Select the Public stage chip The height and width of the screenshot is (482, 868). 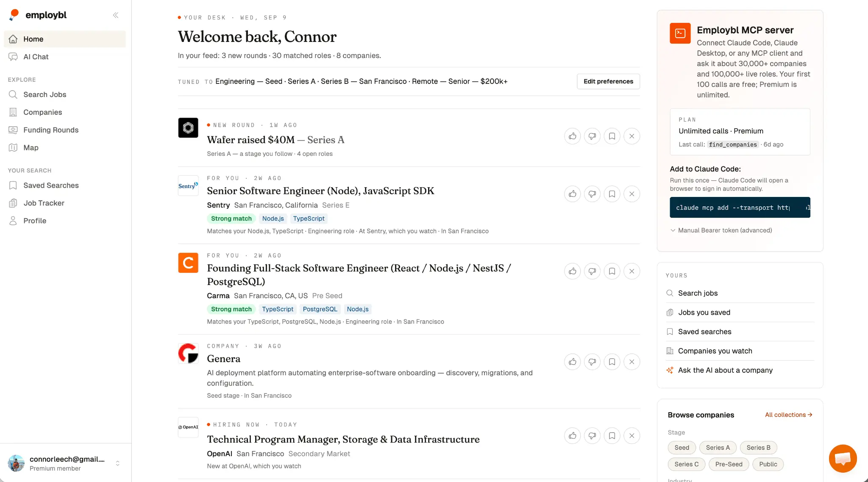pyautogui.click(x=768, y=464)
